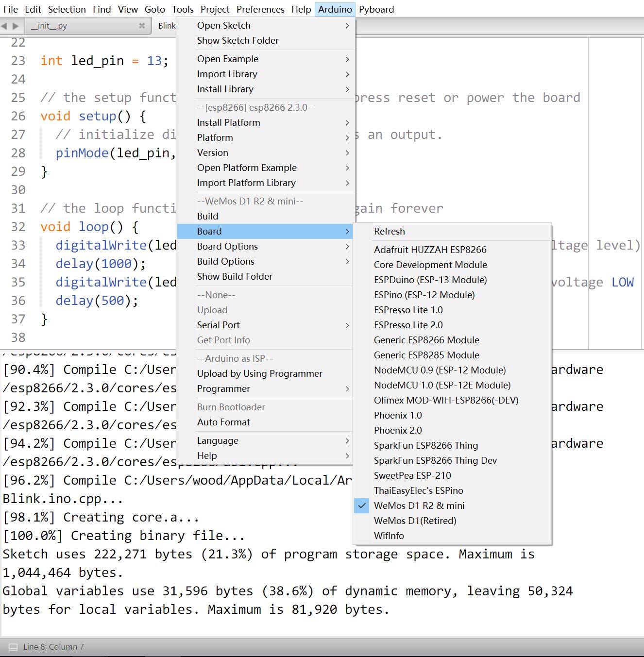Open the View menu
644x657 pixels.
tap(128, 9)
